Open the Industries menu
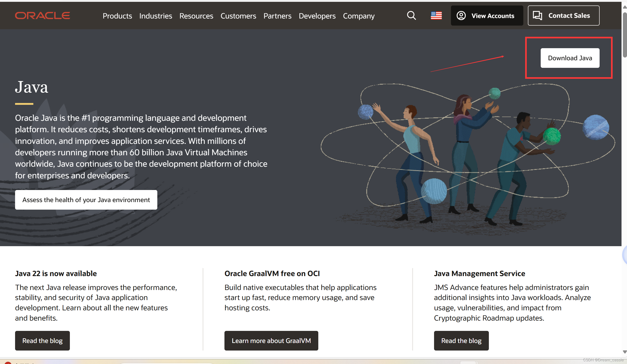 (x=155, y=16)
